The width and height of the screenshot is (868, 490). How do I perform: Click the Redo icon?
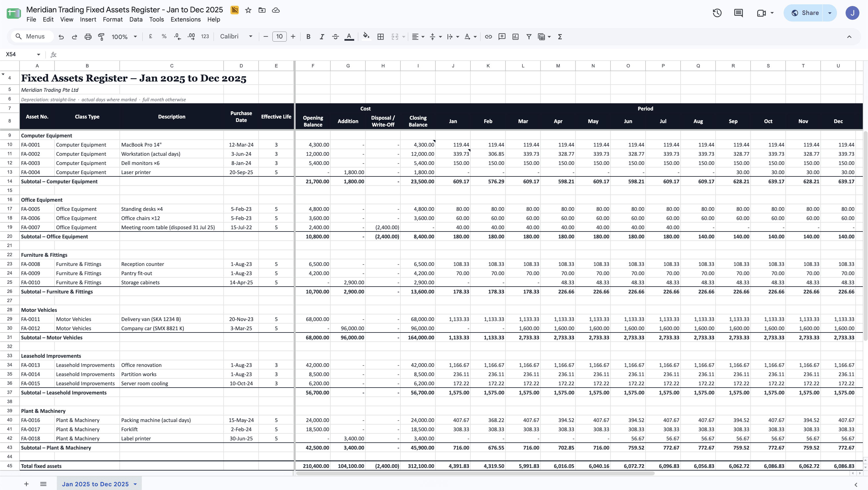point(74,37)
